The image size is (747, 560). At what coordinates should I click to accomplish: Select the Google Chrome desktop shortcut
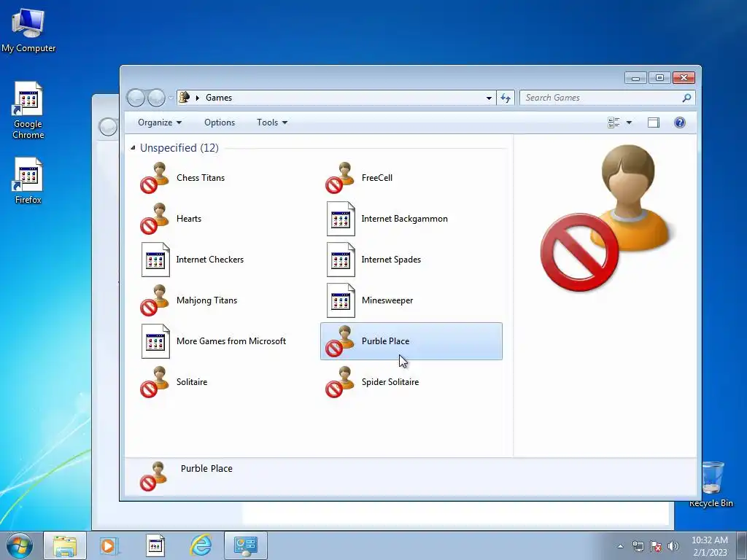coord(28,110)
